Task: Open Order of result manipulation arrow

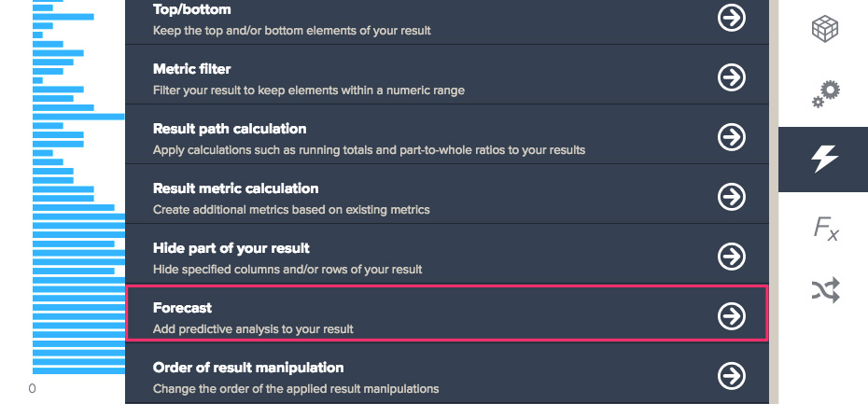Action: pos(732,376)
